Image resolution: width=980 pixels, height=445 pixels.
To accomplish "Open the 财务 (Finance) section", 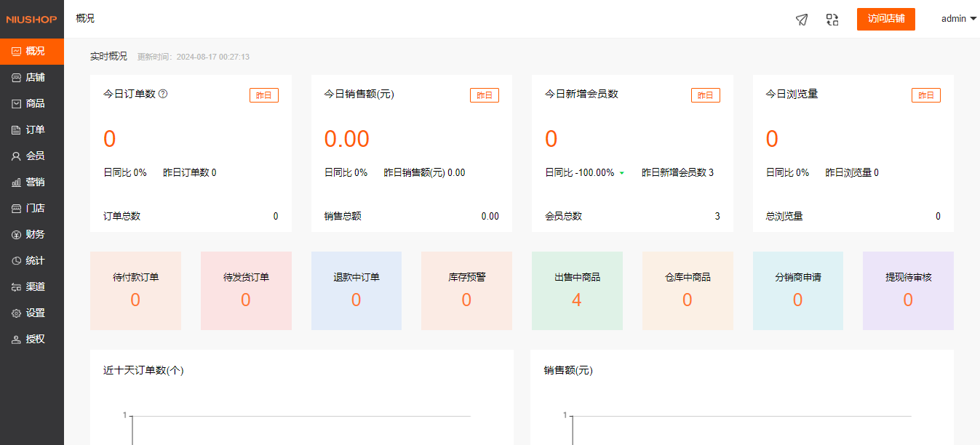I will pyautogui.click(x=32, y=234).
